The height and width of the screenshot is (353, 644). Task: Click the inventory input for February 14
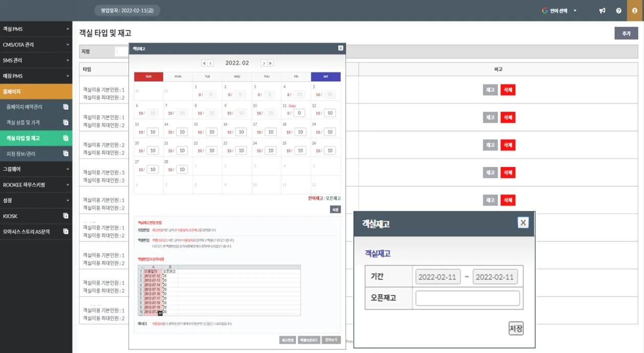pos(182,132)
